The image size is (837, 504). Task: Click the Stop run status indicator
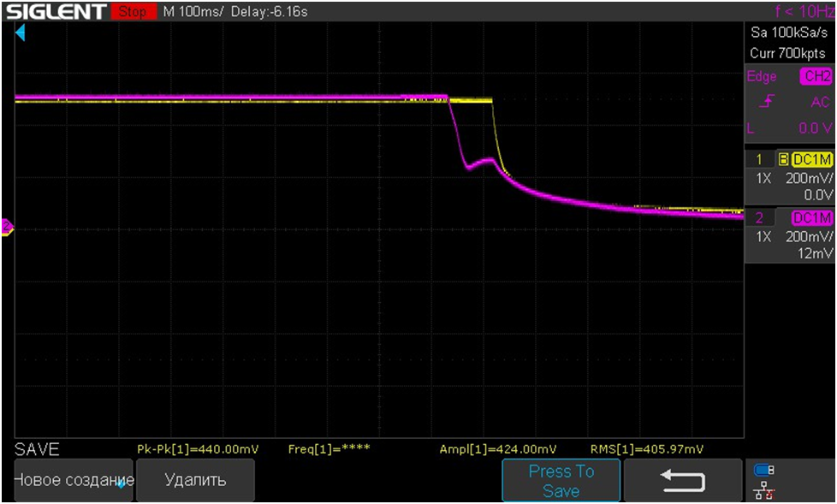pyautogui.click(x=134, y=11)
